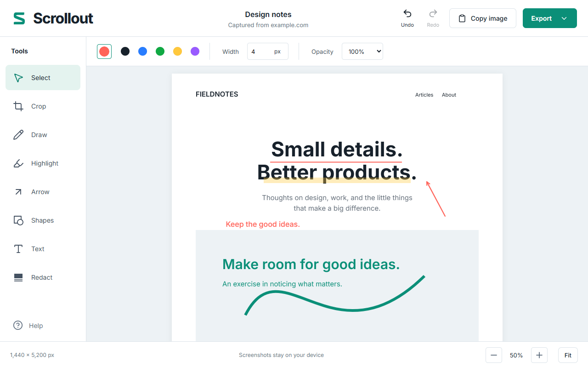The width and height of the screenshot is (588, 368).
Task: Click the Width px input field
Action: 268,52
